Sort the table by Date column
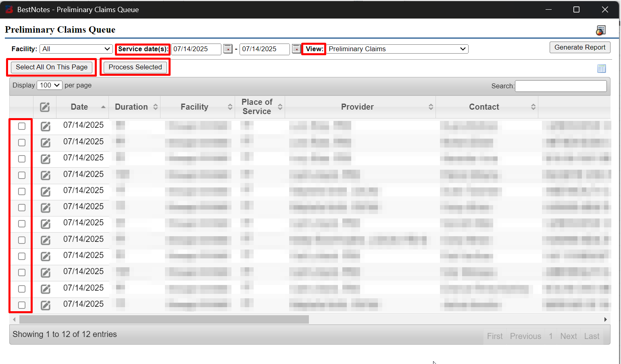 pos(82,107)
